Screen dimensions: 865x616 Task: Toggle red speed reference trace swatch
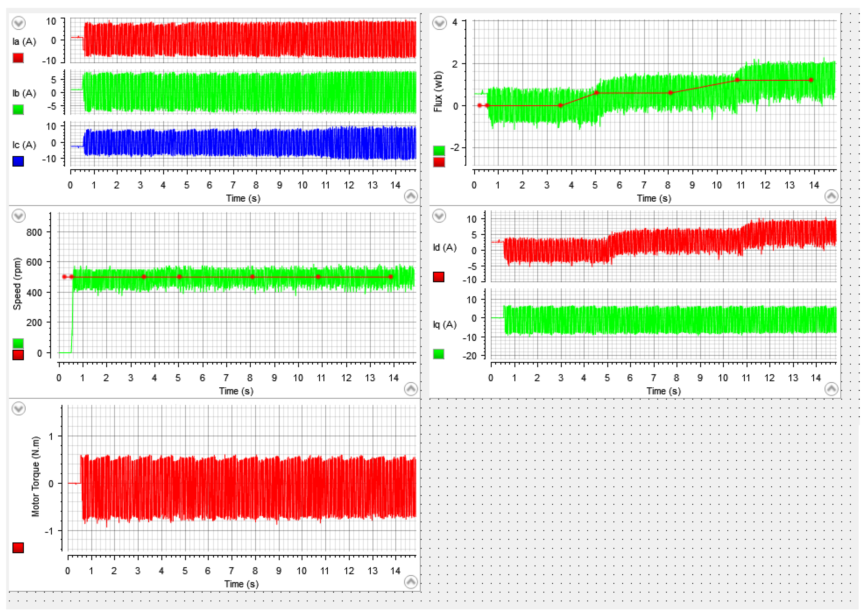point(18,355)
